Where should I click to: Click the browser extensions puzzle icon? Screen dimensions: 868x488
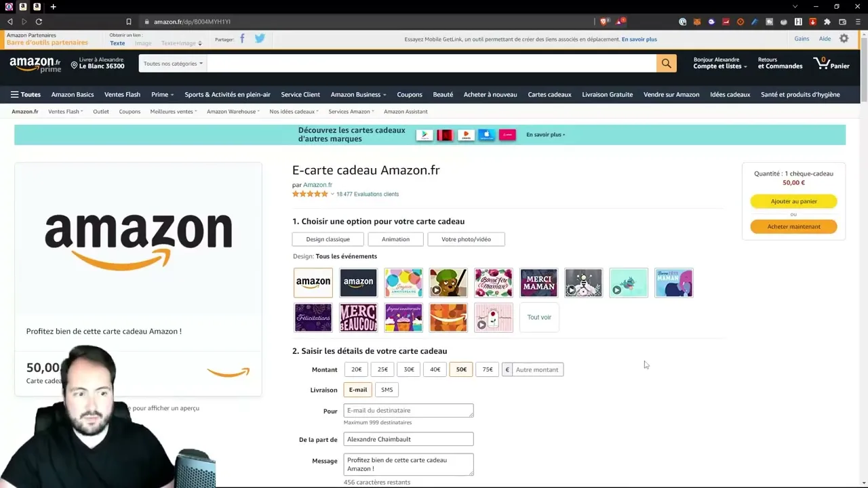pyautogui.click(x=827, y=21)
